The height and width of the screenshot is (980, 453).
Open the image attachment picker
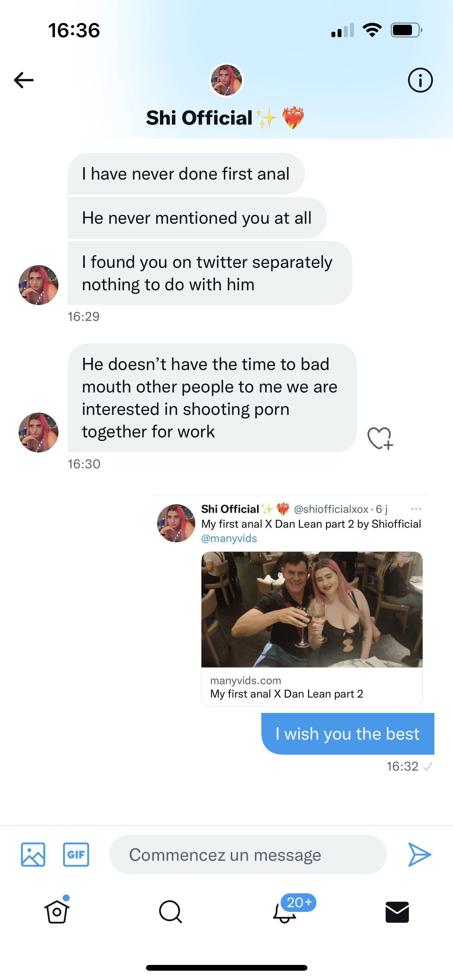33,854
